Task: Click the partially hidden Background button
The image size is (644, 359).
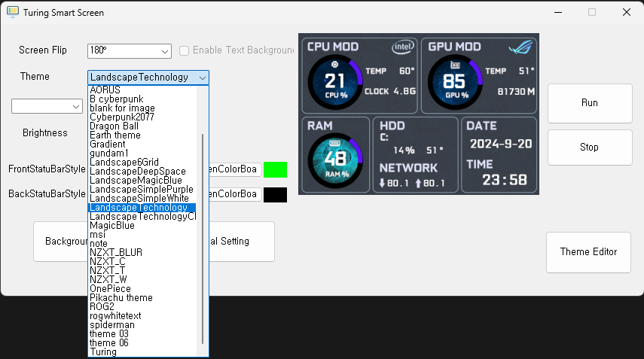Action: pos(61,242)
